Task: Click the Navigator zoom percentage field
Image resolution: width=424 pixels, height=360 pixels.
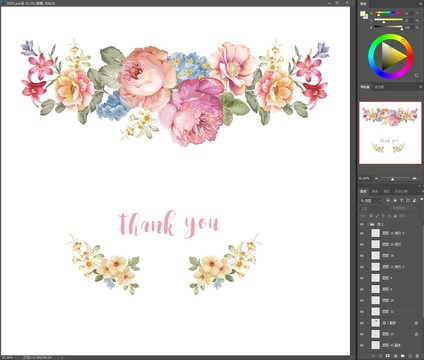Action: click(364, 178)
